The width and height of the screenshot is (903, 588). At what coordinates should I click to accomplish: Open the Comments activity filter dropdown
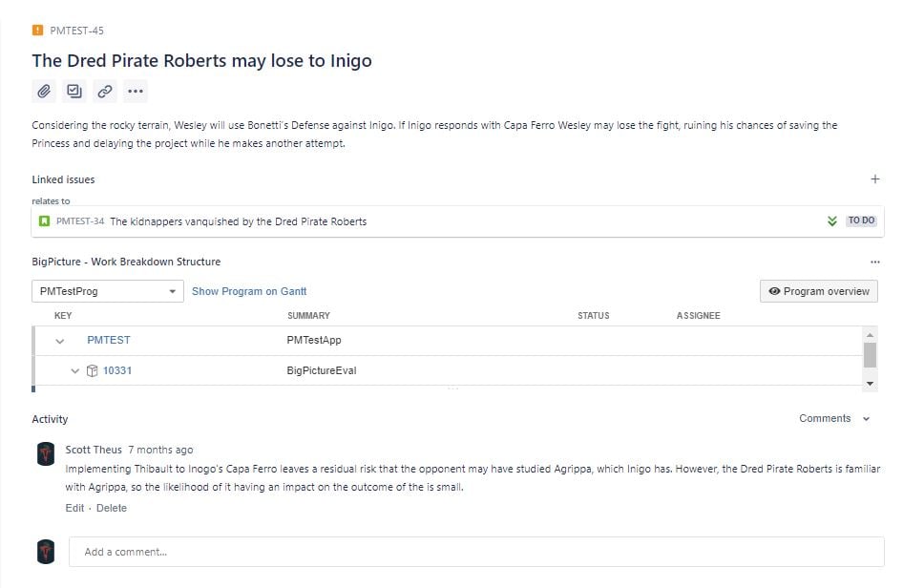(834, 419)
